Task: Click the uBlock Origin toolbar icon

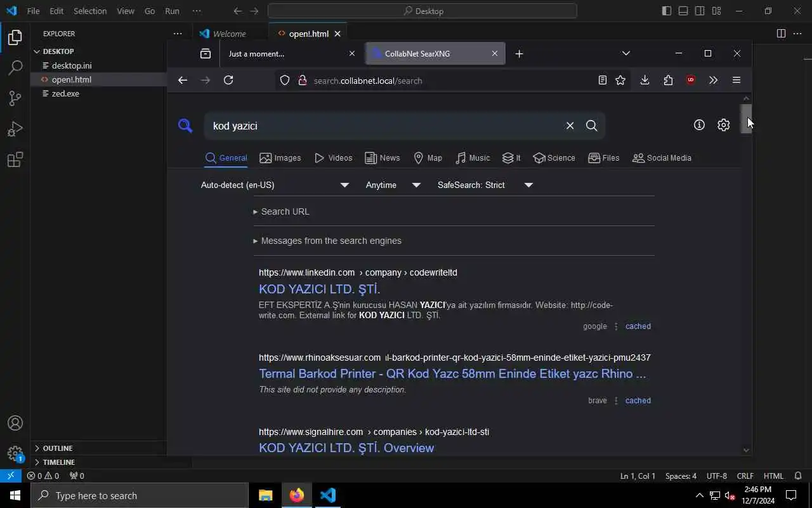Action: click(x=691, y=80)
